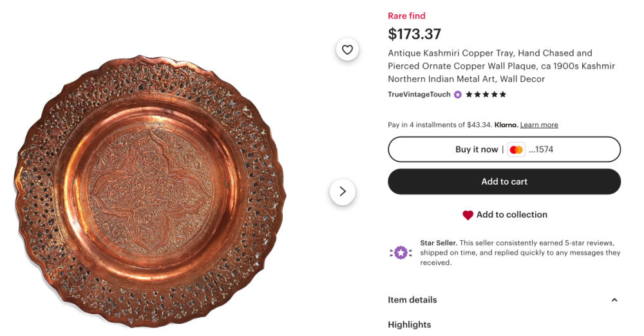Image resolution: width=644 pixels, height=336 pixels.
Task: Click the Highlights heading
Action: 409,324
